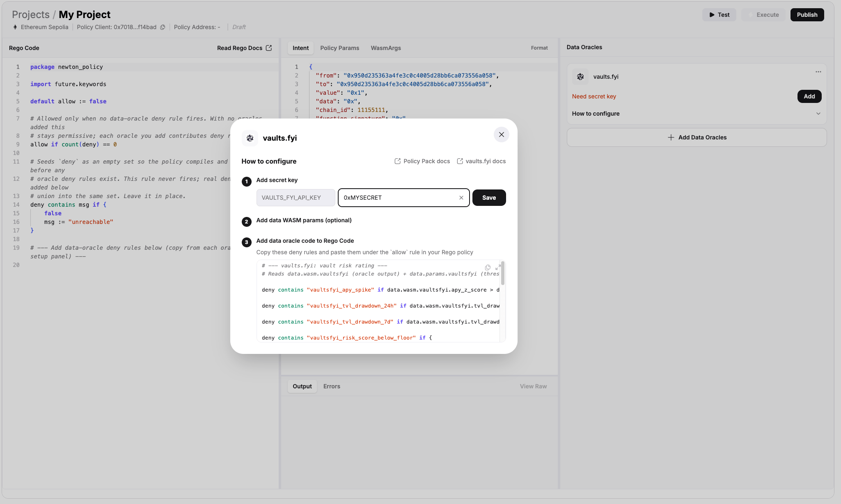Close the vaults.fyi dialog
This screenshot has height=504, width=841.
pyautogui.click(x=501, y=135)
